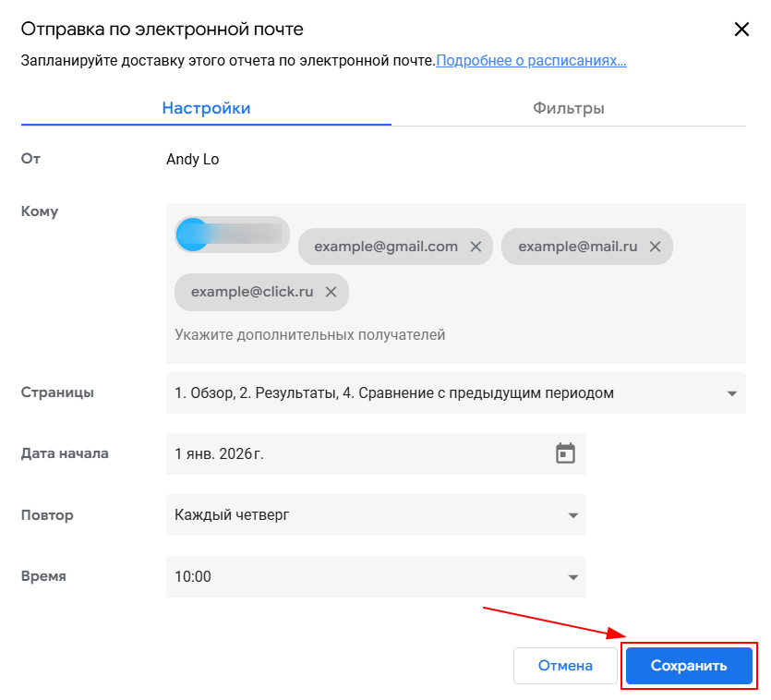Switch to the Фильтры tab
The image size is (771, 700).
568,108
